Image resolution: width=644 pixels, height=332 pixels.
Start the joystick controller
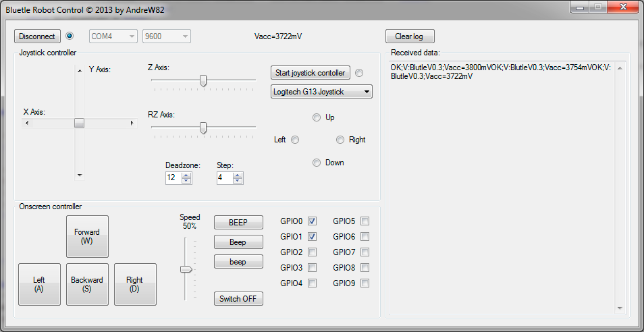click(311, 73)
